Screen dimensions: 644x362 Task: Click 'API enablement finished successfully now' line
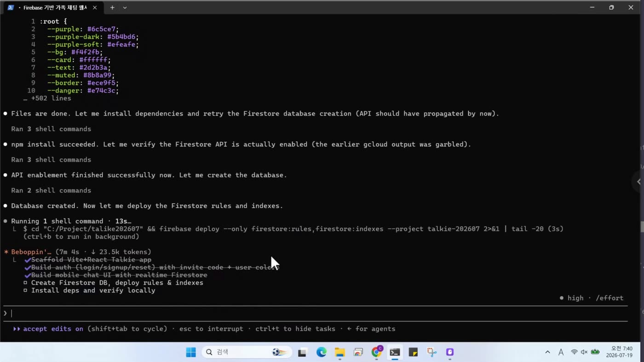pyautogui.click(x=149, y=175)
